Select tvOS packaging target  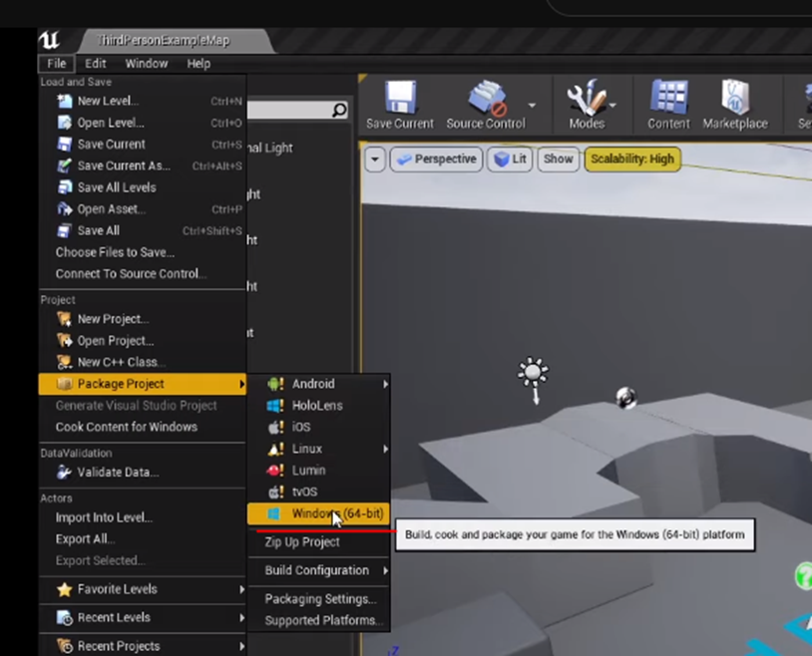coord(318,492)
